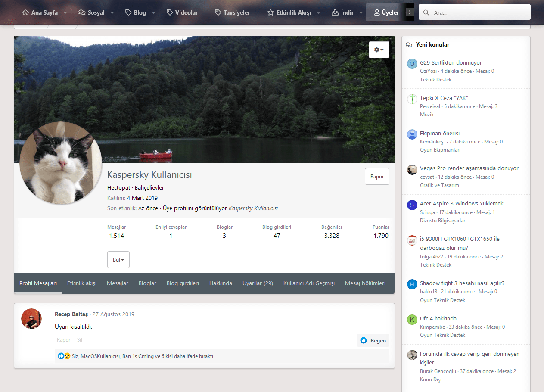544x392 pixels.
Task: Open topic 'G29 Sertlikten dönmüyor'
Action: click(451, 62)
